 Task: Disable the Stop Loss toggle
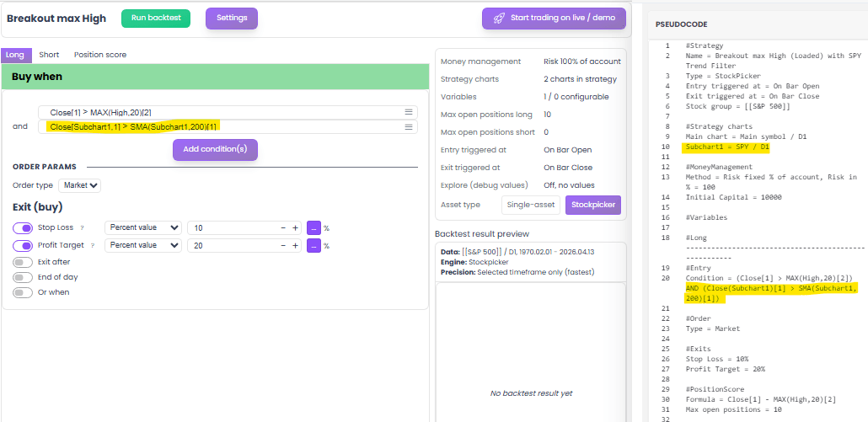pos(23,228)
